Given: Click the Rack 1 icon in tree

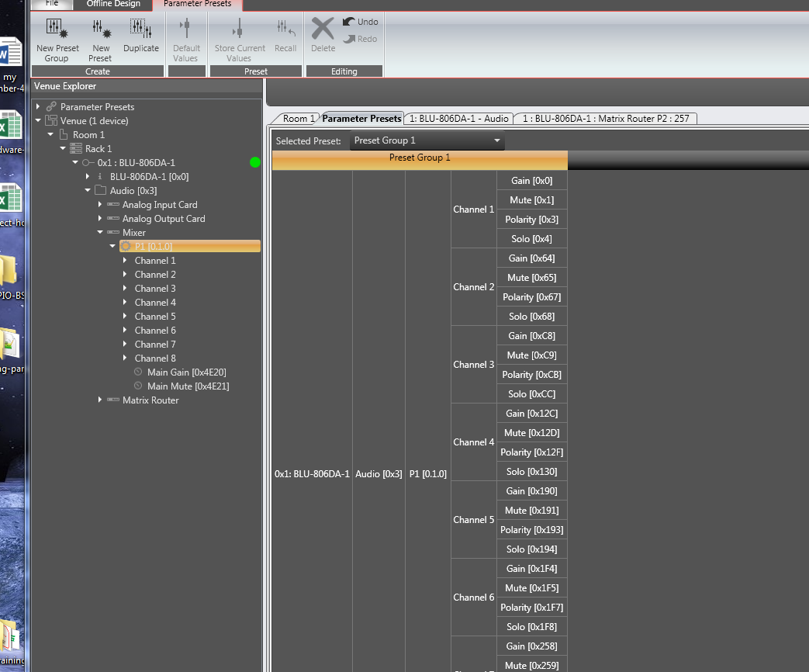Looking at the screenshot, I should pos(76,149).
